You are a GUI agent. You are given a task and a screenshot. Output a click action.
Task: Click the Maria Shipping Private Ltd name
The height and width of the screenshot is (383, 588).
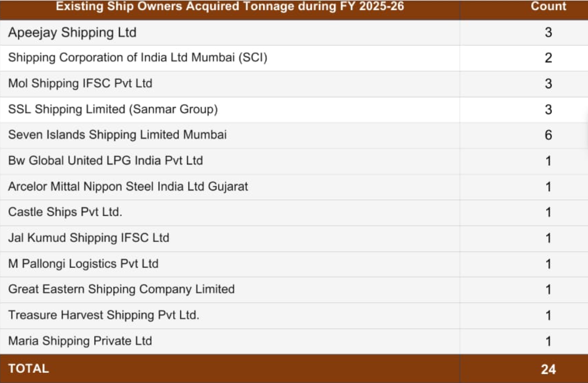click(x=80, y=341)
